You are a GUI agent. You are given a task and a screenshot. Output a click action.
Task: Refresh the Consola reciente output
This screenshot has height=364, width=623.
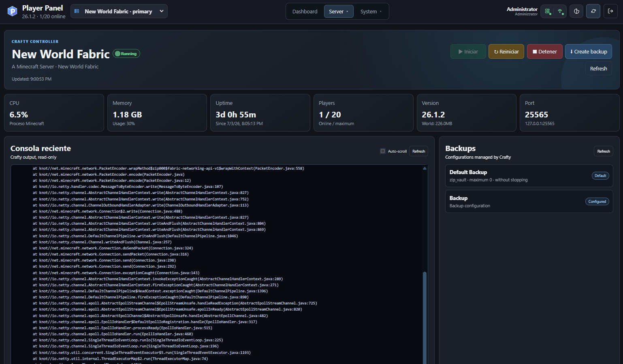419,151
